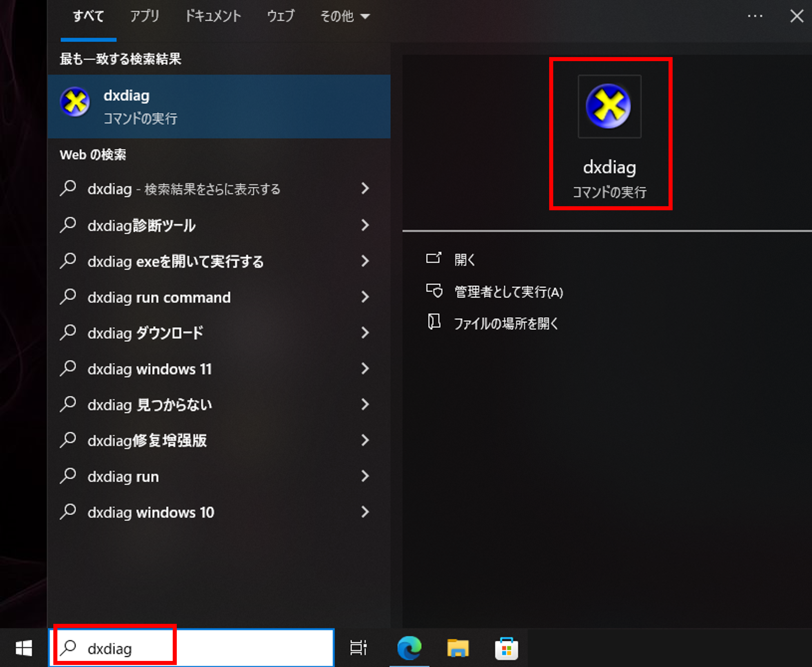Switch to the アプリ tab
812x667 pixels.
pos(145,16)
